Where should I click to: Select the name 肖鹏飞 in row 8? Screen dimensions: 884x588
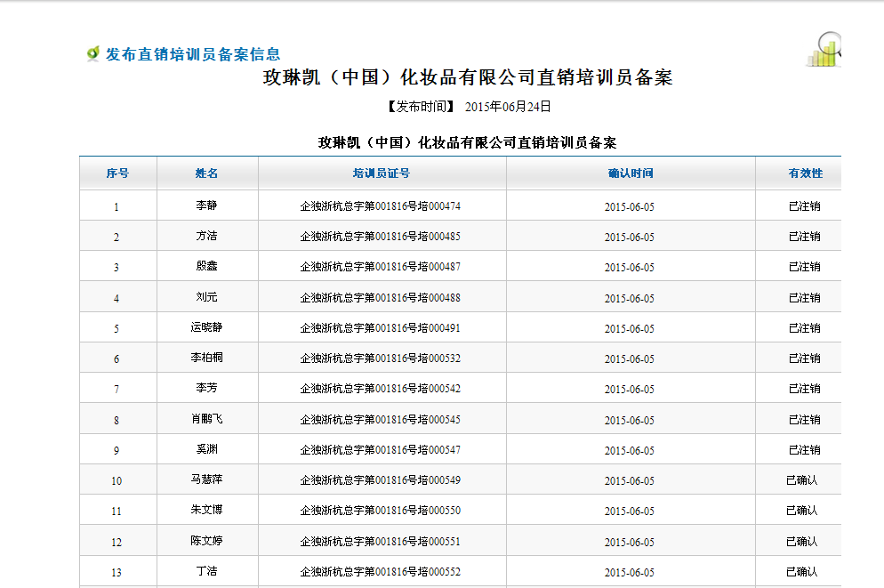[x=206, y=419]
